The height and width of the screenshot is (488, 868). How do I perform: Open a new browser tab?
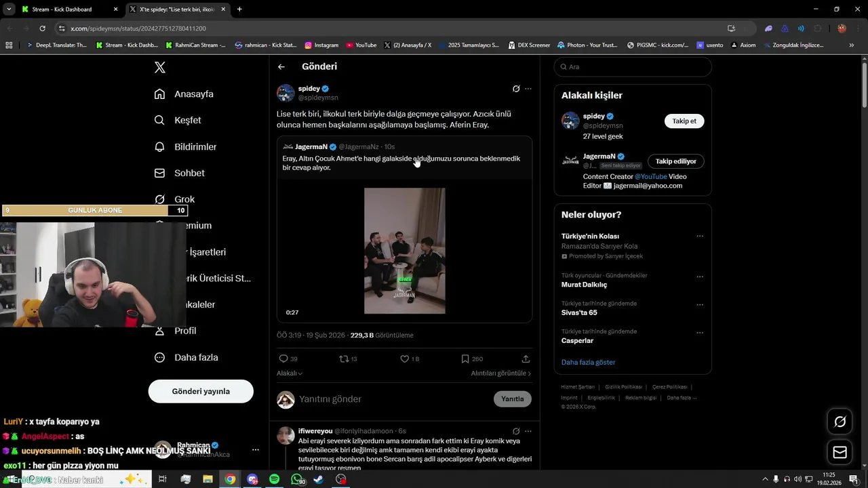(x=239, y=9)
